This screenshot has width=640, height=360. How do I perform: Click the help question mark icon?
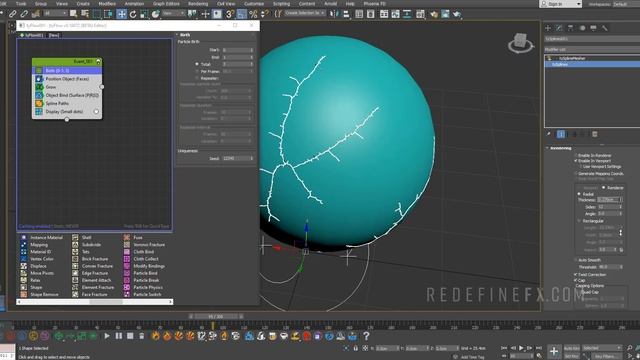366,336
